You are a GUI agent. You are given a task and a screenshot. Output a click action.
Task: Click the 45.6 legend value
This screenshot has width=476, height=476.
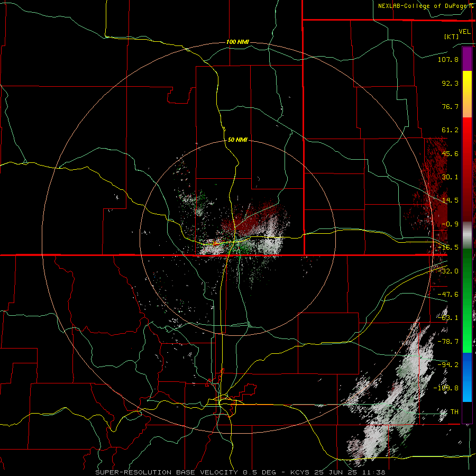pos(450,153)
